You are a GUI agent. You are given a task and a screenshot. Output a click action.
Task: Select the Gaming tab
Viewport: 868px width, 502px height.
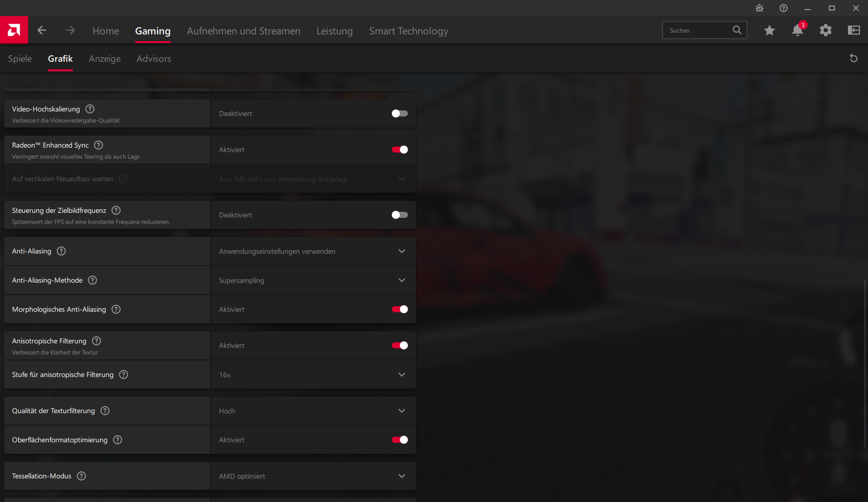pyautogui.click(x=153, y=31)
